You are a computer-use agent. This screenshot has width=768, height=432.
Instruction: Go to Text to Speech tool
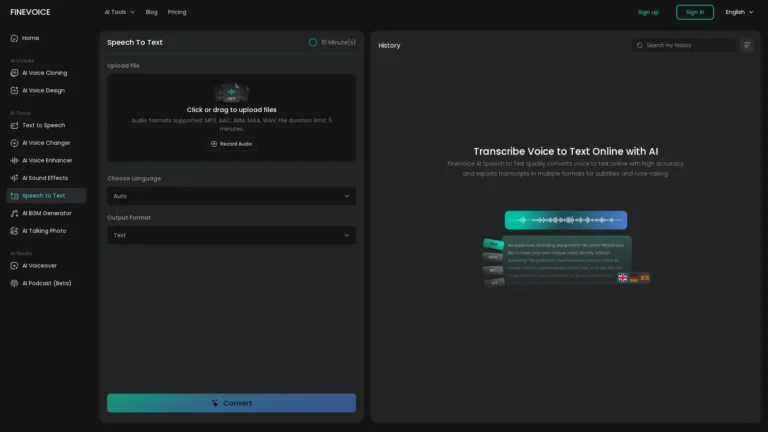pos(43,125)
